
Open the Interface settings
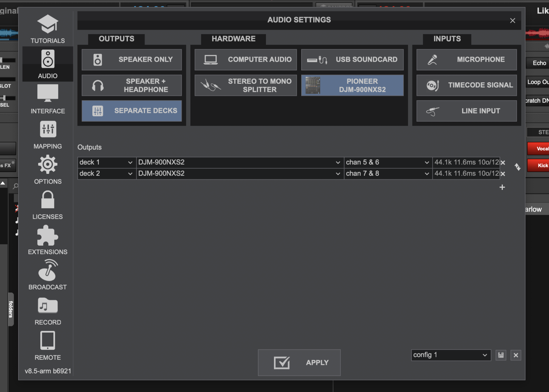pos(48,99)
